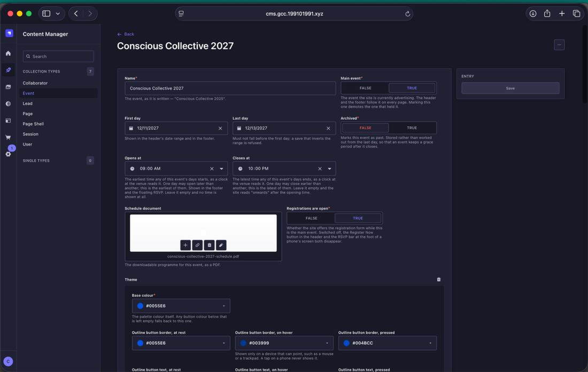Viewport: 588px width, 372px height.
Task: Click the SINGLE TYPES section heading
Action: (36, 160)
